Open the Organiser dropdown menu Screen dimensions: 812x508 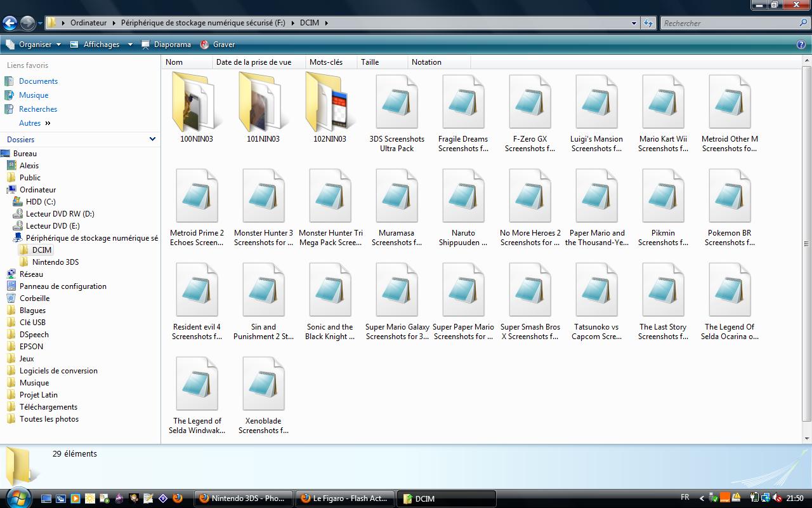tap(35, 44)
